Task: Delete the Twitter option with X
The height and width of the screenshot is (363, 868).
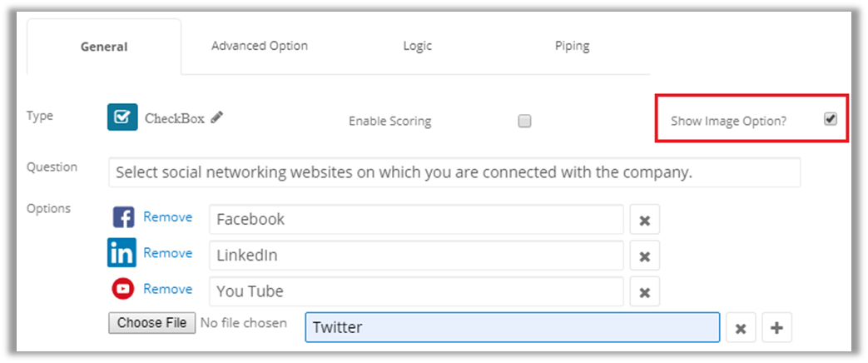Action: pyautogui.click(x=741, y=328)
